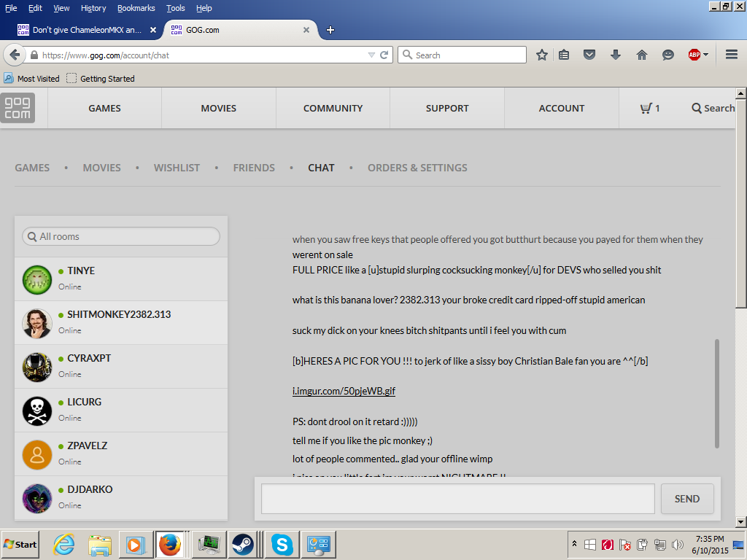This screenshot has width=747, height=560.
Task: Open the Firefox hamburger menu
Action: pos(732,55)
